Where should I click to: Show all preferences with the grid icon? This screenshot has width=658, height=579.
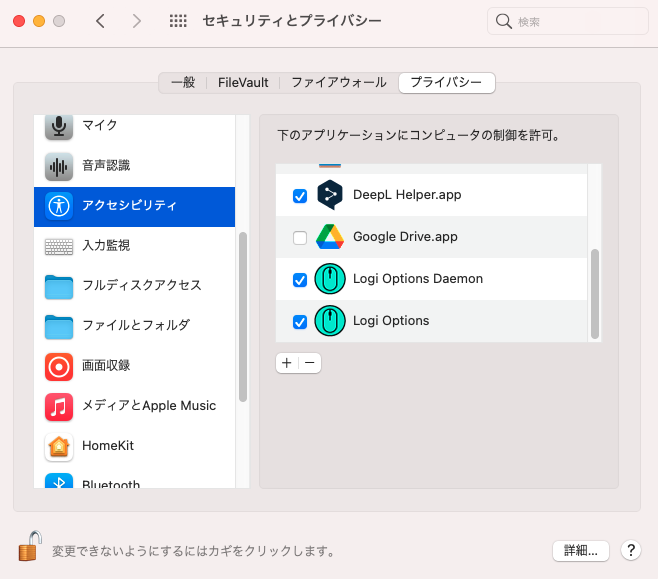(x=178, y=21)
